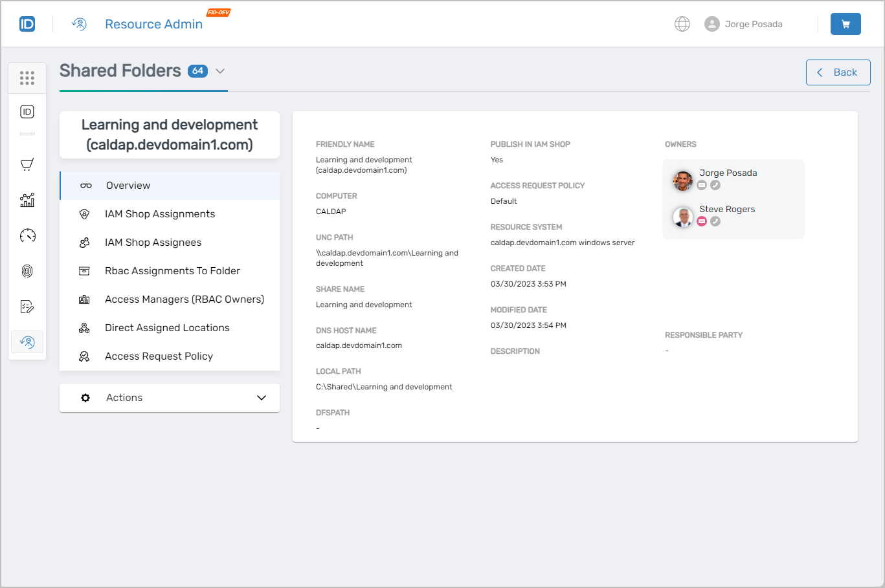This screenshot has height=588, width=885.
Task: Expand the Shared Folders dropdown chevron
Action: tap(219, 71)
